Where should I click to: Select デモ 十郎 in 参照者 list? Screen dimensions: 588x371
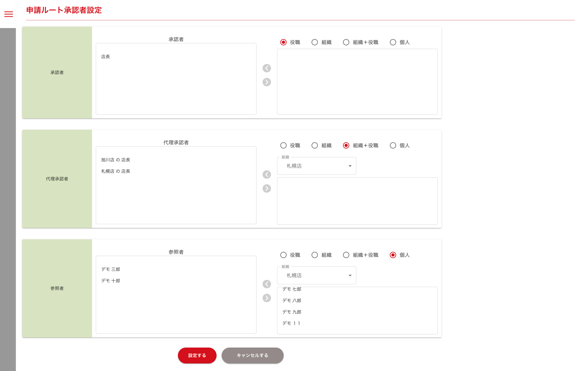111,281
